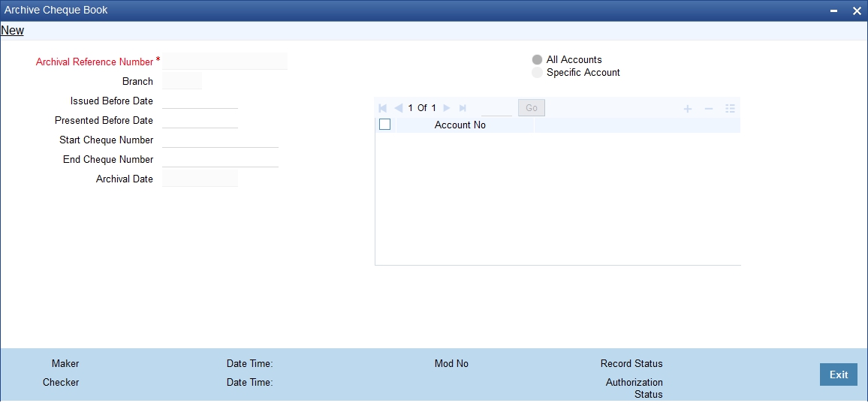Click the Branch input field

tap(182, 81)
